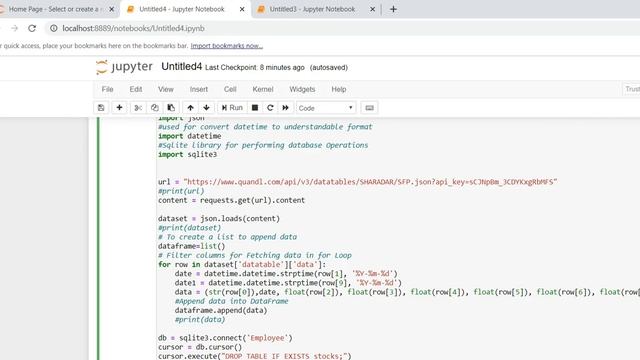Move selected cell up arrow

point(190,108)
